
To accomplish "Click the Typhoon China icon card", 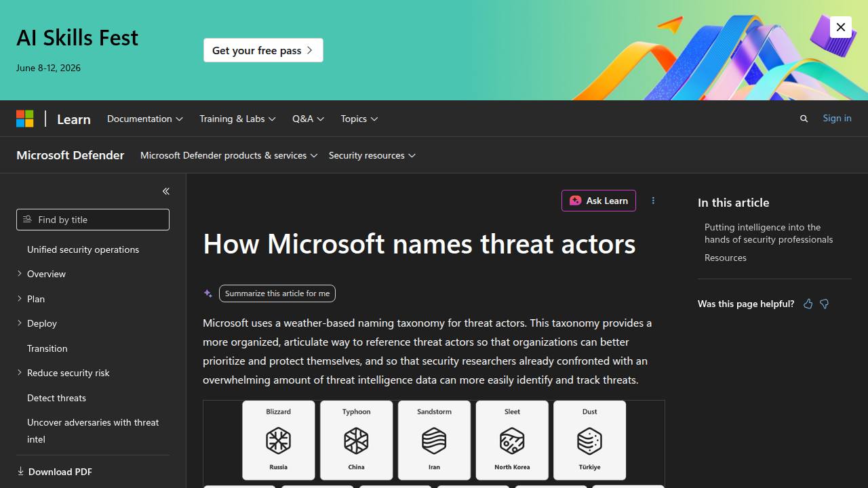I will [356, 440].
